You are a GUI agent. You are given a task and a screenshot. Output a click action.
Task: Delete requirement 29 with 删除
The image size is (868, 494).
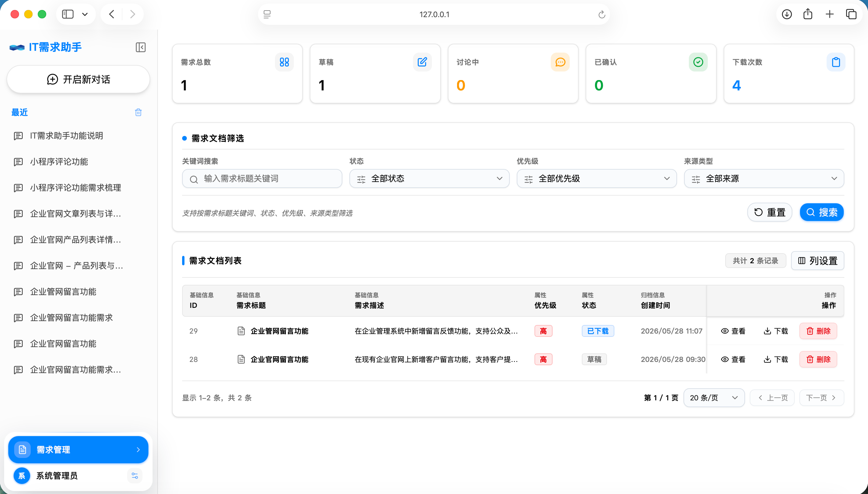tap(818, 331)
